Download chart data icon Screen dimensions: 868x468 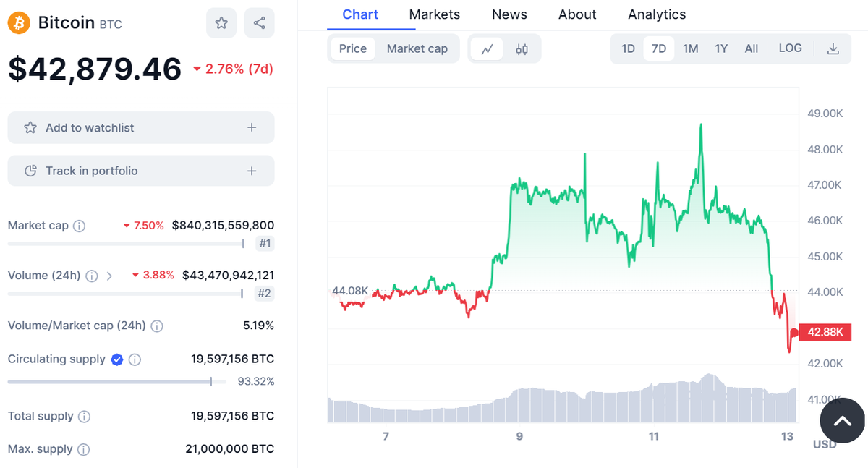point(833,48)
